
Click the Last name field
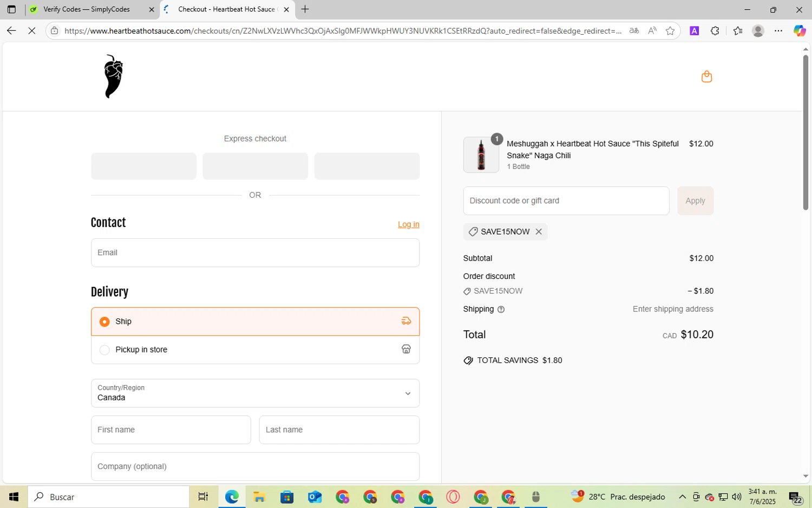(339, 429)
